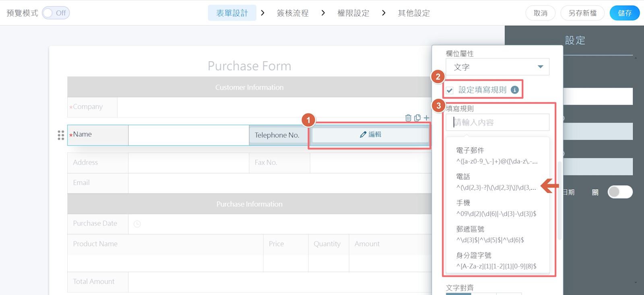Viewport: 644px width, 295px height.
Task: Click the rule list scrollbar
Action: tap(559, 201)
